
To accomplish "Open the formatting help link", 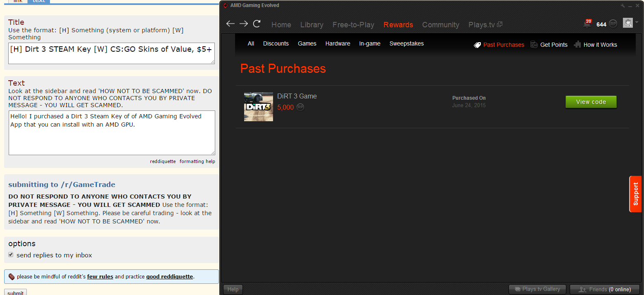I will pos(197,161).
